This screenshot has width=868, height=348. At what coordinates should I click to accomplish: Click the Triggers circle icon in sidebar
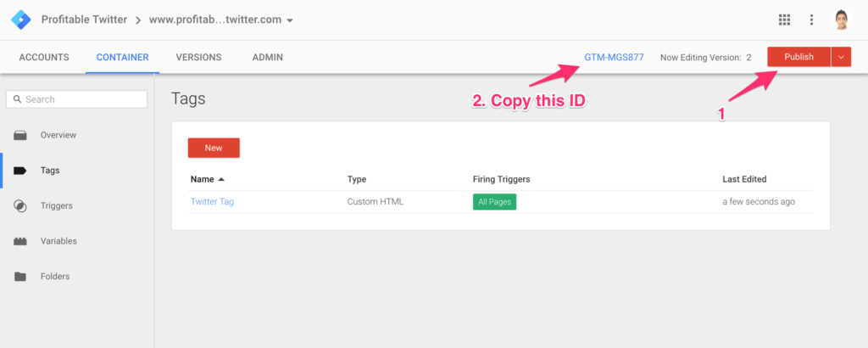pyautogui.click(x=20, y=206)
